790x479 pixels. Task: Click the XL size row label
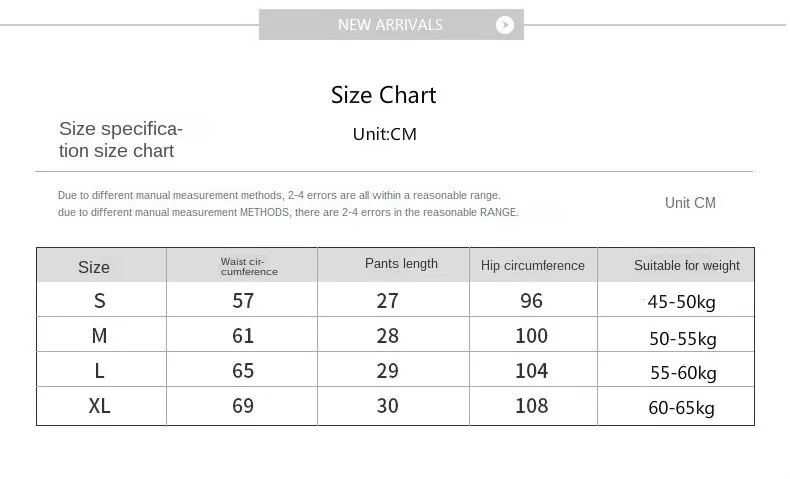click(99, 405)
